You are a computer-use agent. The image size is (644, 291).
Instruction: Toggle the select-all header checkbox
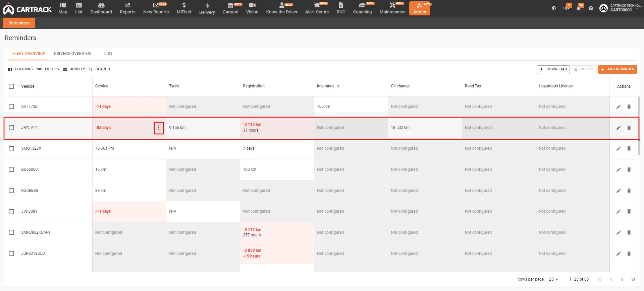(x=11, y=86)
